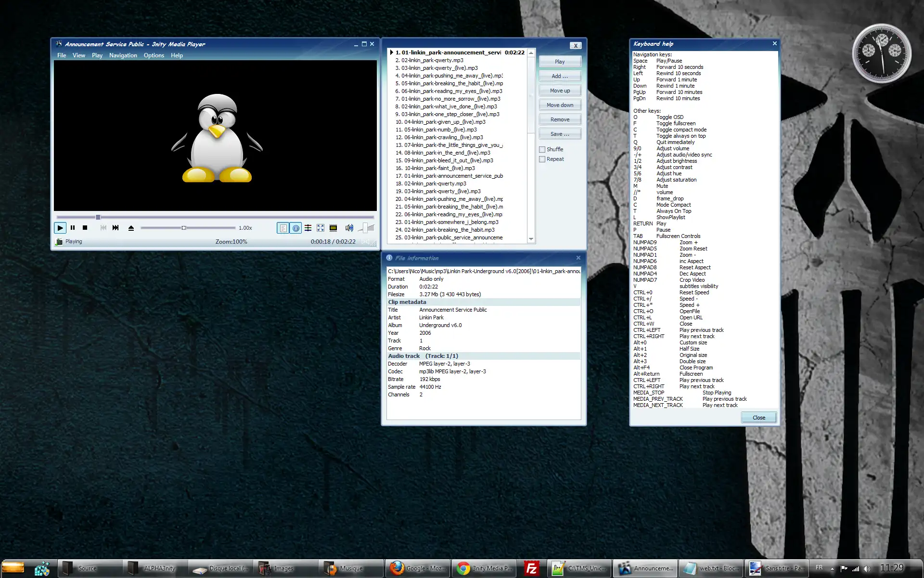
Task: Enable the Shuffle checkbox in playlist
Action: coord(542,149)
